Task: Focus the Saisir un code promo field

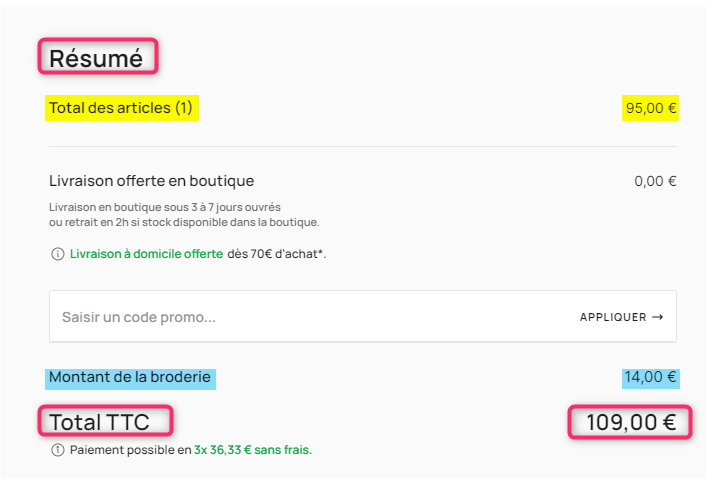Action: click(x=363, y=316)
